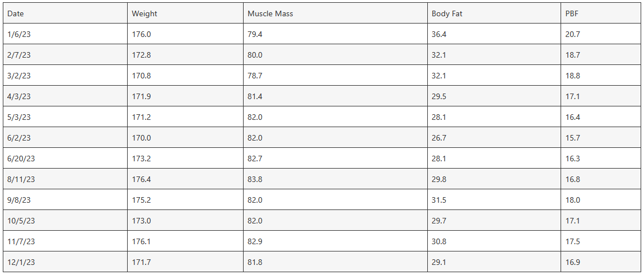644x275 pixels.
Task: Click weight value 176.1
Action: coord(141,241)
